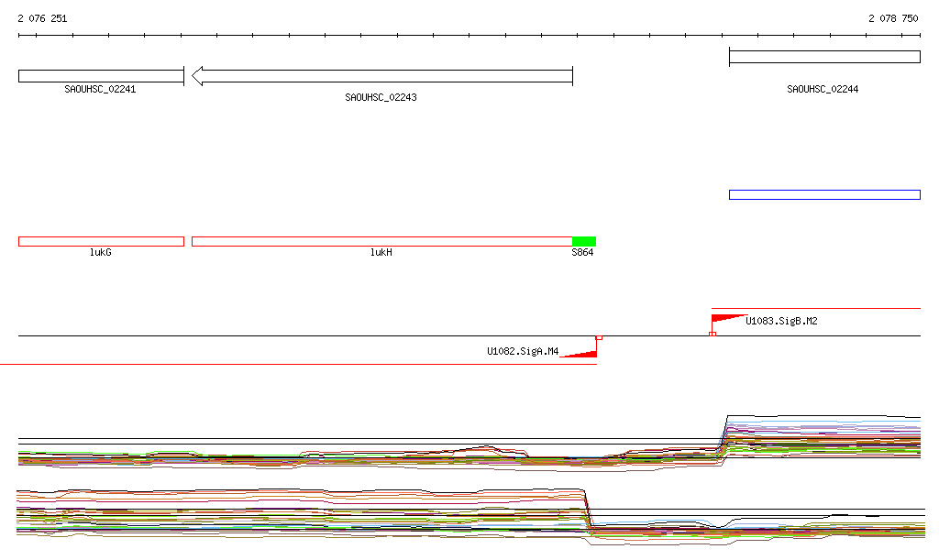Click the lukH gene name label
The width and height of the screenshot is (939, 560).
tap(381, 252)
